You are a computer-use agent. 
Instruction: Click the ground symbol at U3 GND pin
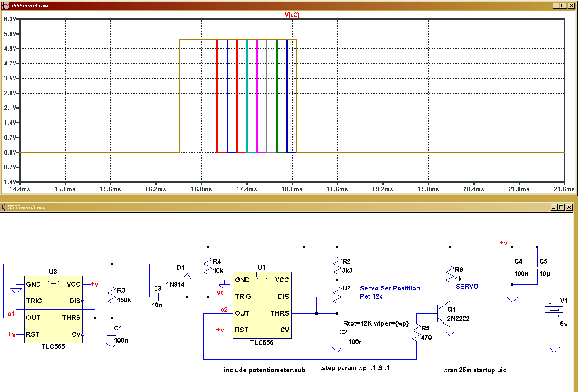click(x=16, y=290)
